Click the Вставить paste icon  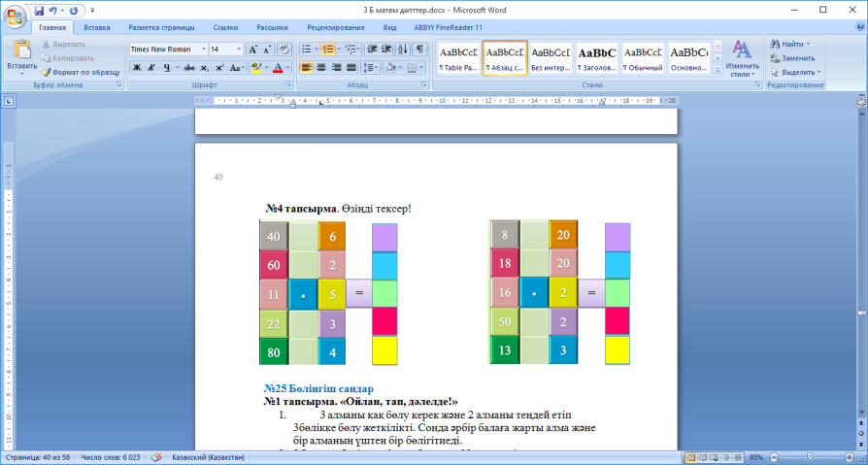[x=22, y=50]
